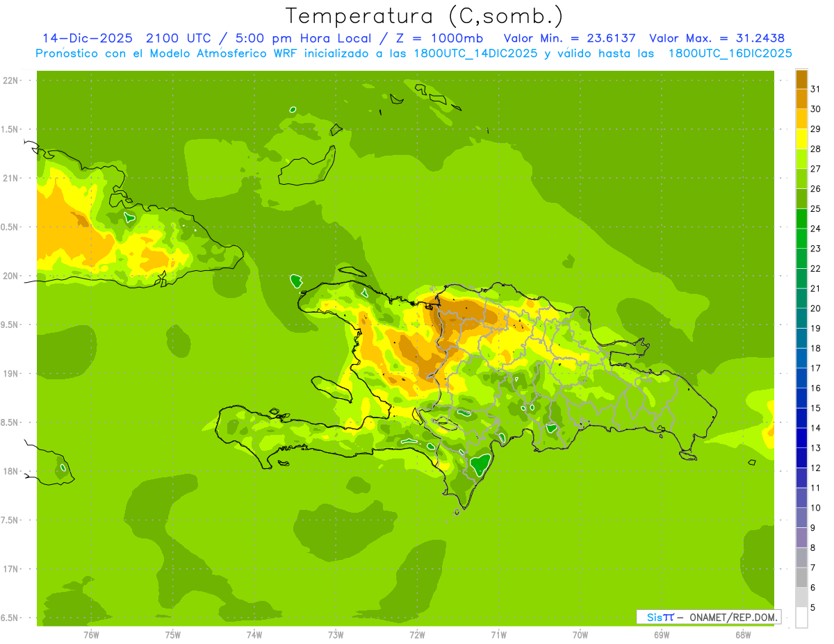This screenshot has height=644, width=834.
Task: Click the '20N' latitude axis label
Action: point(11,276)
